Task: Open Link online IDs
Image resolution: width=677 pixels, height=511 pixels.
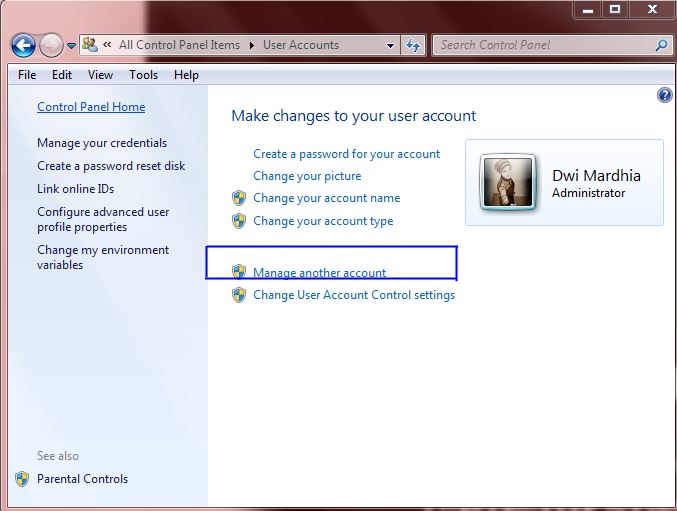Action: 76,189
